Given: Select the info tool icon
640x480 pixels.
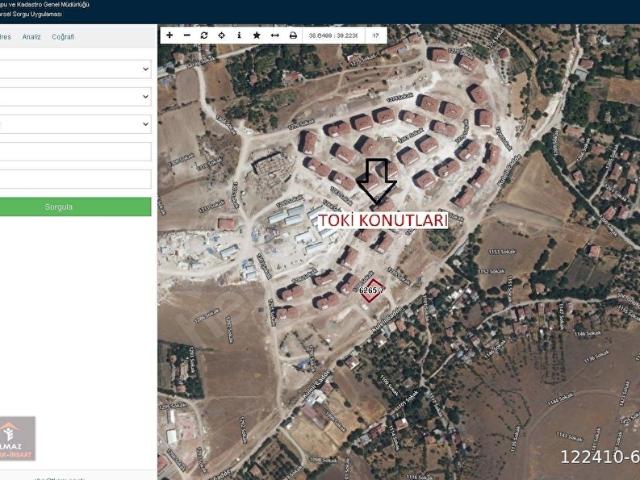Looking at the screenshot, I should point(239,36).
